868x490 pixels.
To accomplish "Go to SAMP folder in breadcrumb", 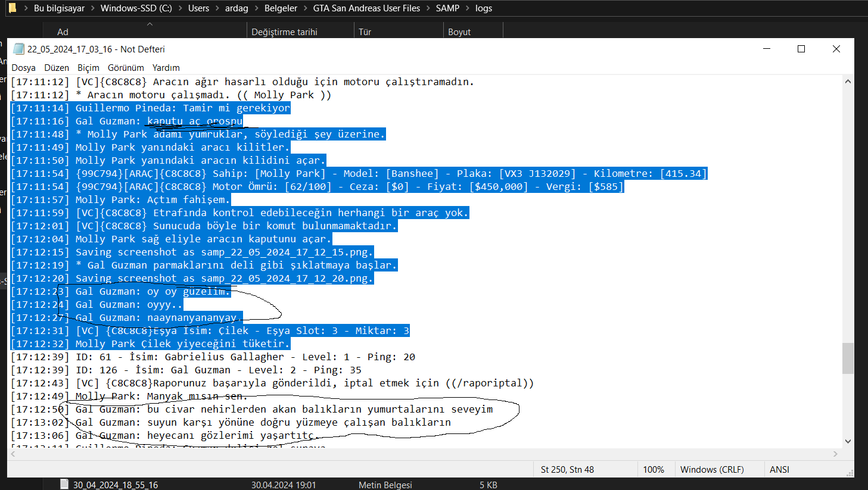I will point(447,8).
